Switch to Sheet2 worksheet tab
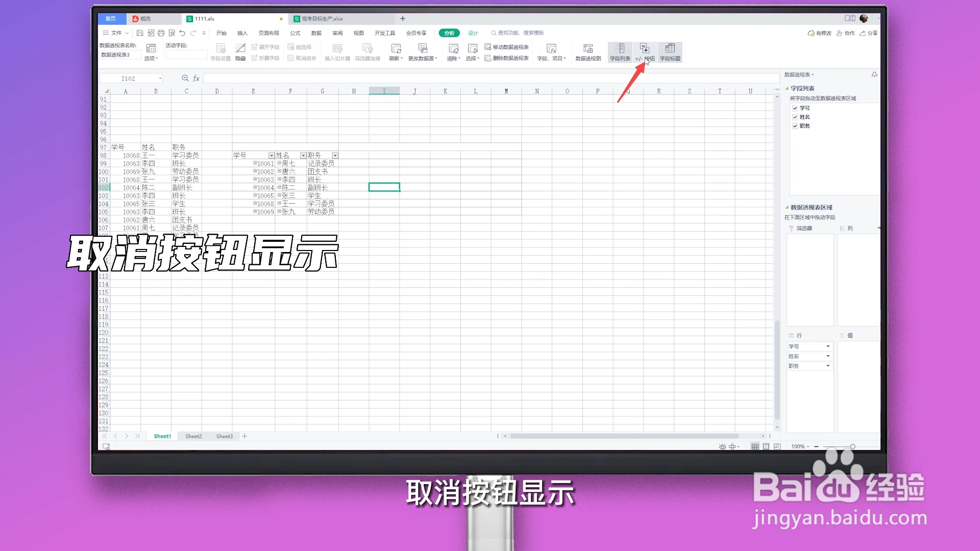The image size is (980, 551). (x=193, y=436)
